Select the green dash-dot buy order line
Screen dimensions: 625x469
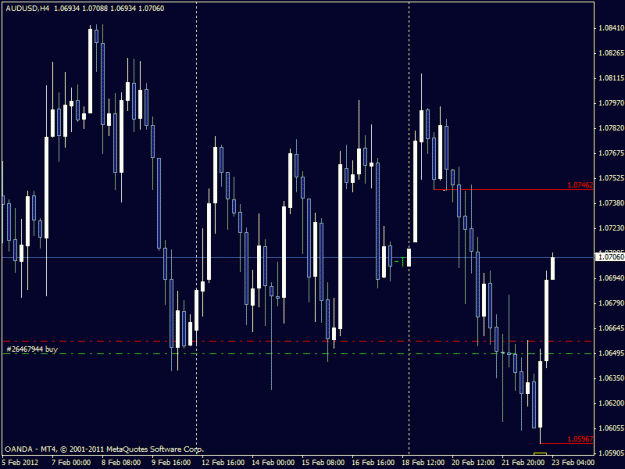(298, 354)
